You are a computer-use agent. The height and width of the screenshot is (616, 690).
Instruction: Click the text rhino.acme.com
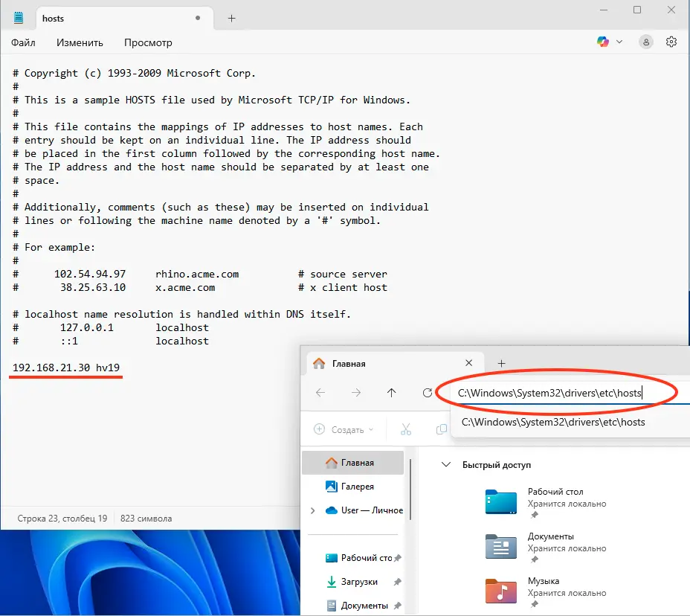pyautogui.click(x=197, y=274)
